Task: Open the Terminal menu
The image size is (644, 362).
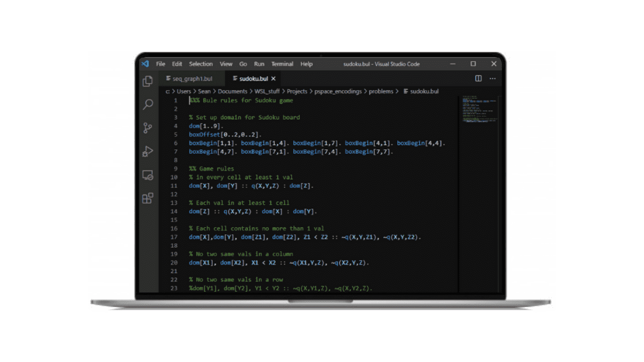Action: point(282,64)
